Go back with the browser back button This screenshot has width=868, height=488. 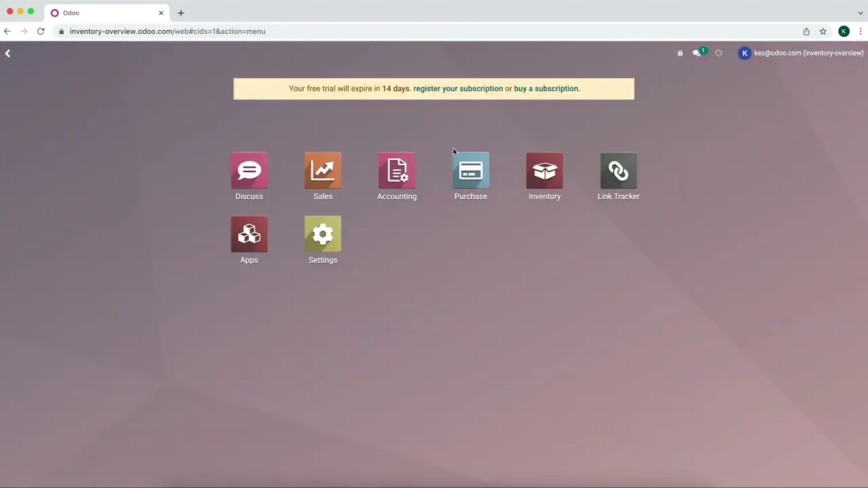(x=7, y=31)
